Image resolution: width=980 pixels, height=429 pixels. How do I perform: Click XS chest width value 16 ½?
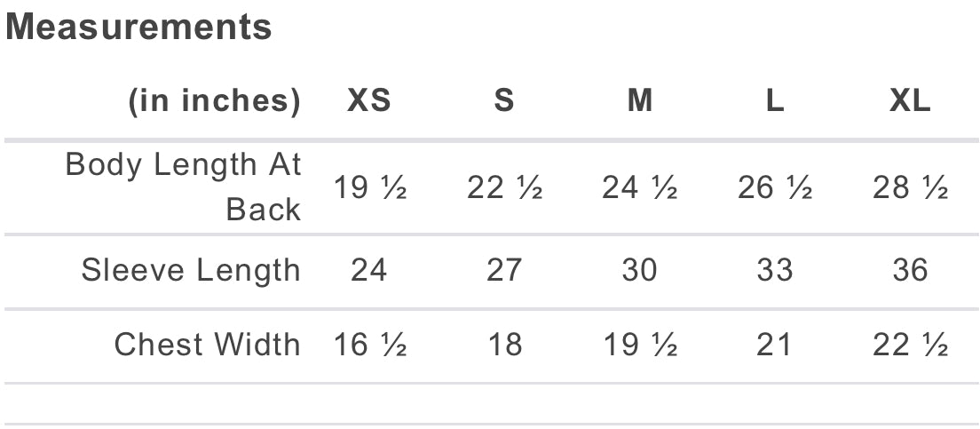point(370,345)
